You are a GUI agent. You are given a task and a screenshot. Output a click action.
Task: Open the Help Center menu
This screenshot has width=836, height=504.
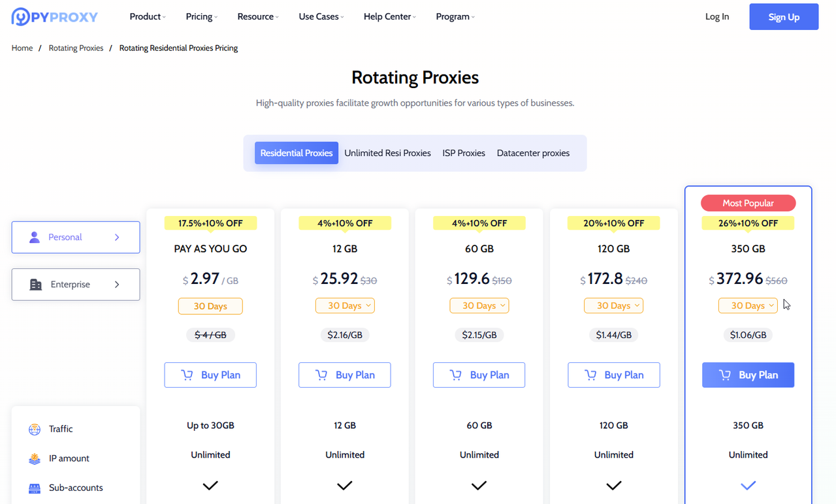[389, 16]
